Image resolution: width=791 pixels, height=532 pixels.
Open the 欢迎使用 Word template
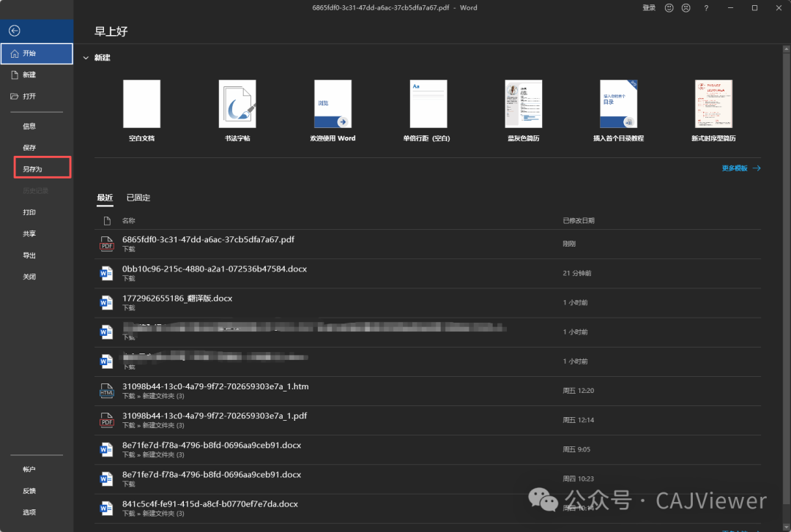[333, 104]
